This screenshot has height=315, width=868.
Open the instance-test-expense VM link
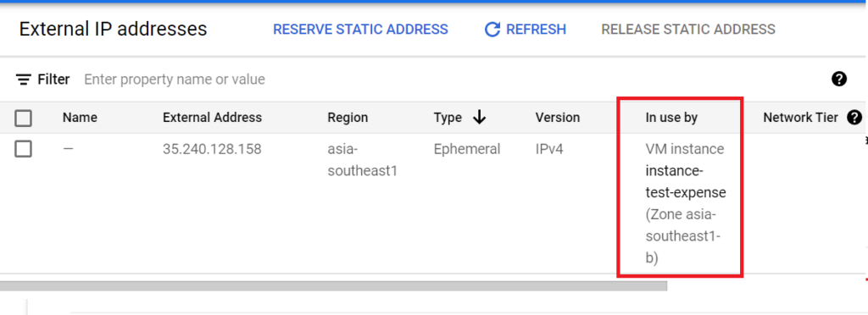[685, 182]
